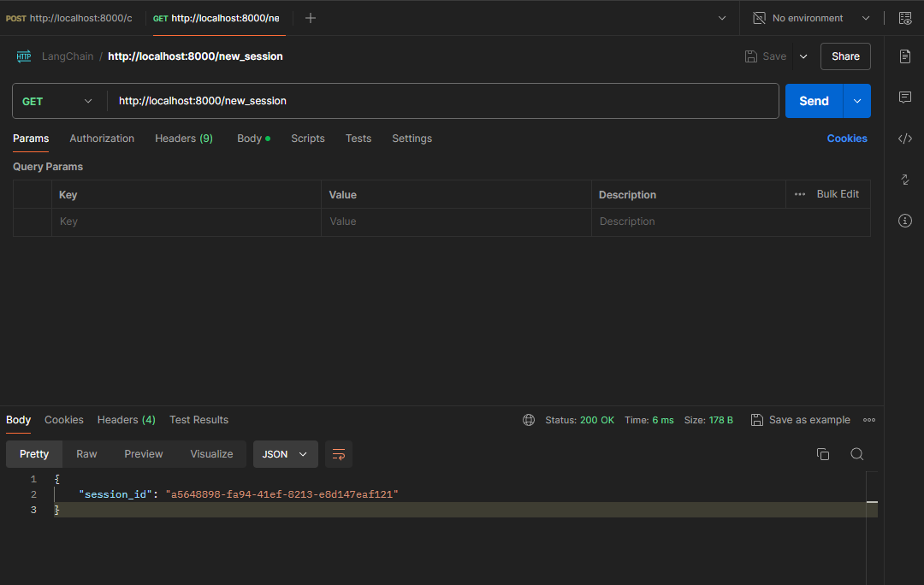Image resolution: width=924 pixels, height=585 pixels.
Task: Switch to the Authorization tab
Action: (102, 139)
